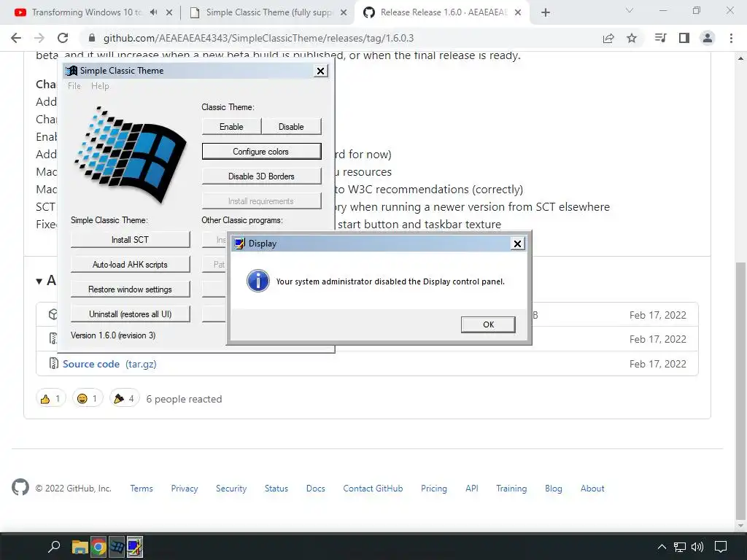
Task: Click the Configure colors button
Action: point(261,152)
